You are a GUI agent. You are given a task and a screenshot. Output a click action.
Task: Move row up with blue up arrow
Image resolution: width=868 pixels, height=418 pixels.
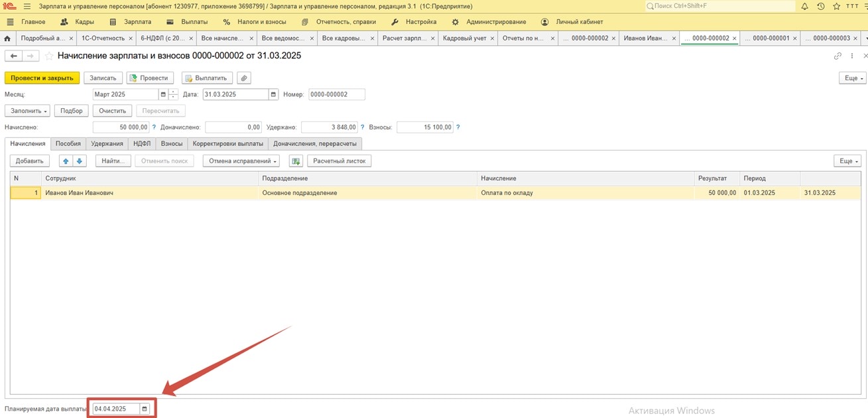pyautogui.click(x=66, y=161)
